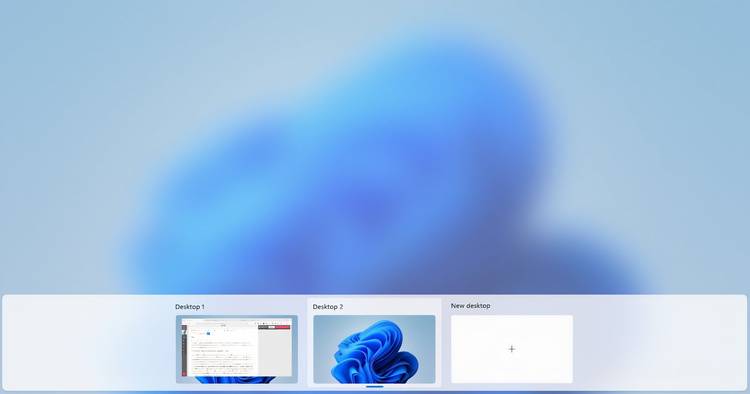Click the "Desktop 2" name label
Image resolution: width=750 pixels, height=394 pixels.
328,307
